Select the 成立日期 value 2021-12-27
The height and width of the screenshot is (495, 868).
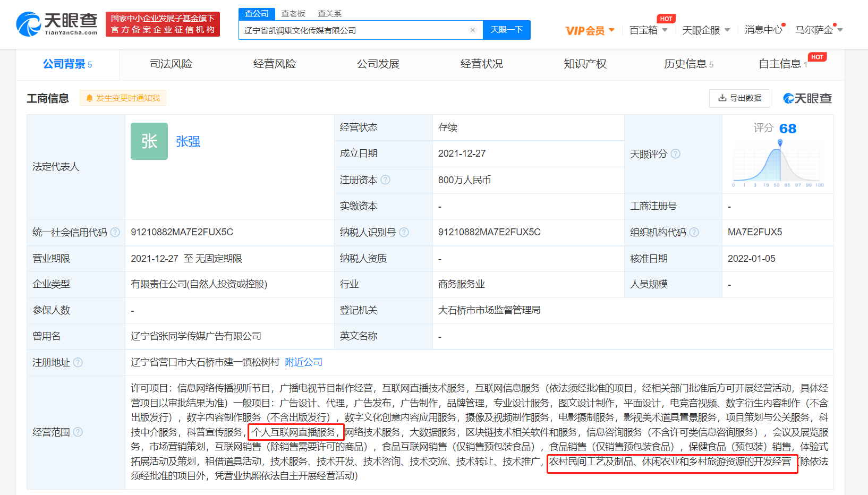pyautogui.click(x=462, y=153)
